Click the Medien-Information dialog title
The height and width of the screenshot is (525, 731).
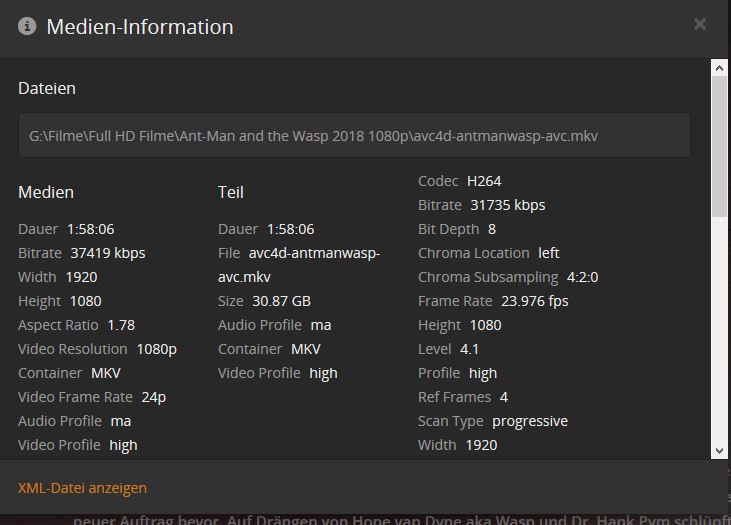point(140,27)
